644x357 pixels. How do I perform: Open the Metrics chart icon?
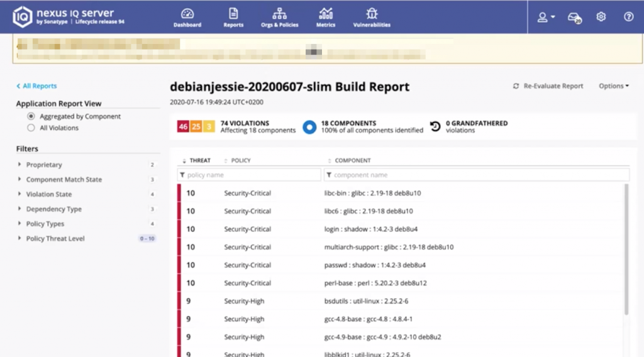(326, 14)
